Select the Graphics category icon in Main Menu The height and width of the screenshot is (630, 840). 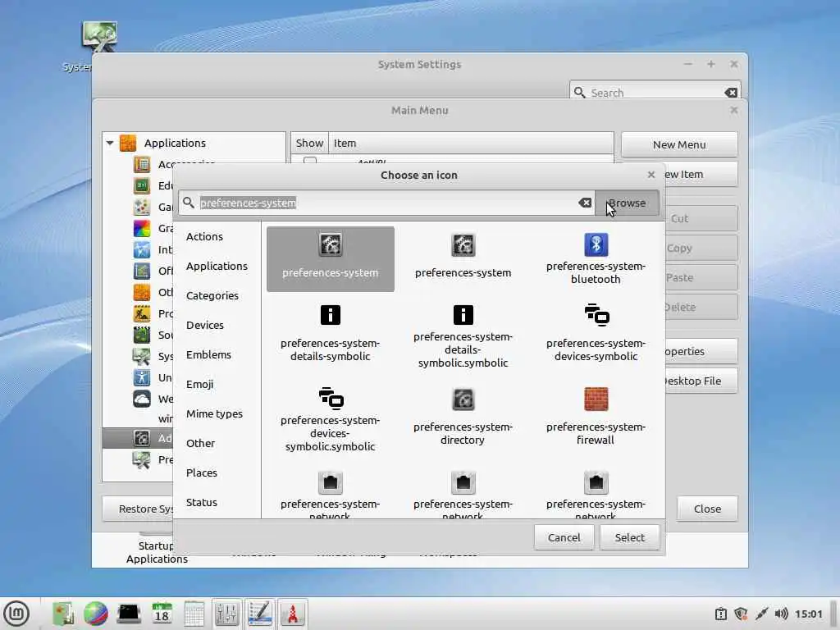[141, 228]
